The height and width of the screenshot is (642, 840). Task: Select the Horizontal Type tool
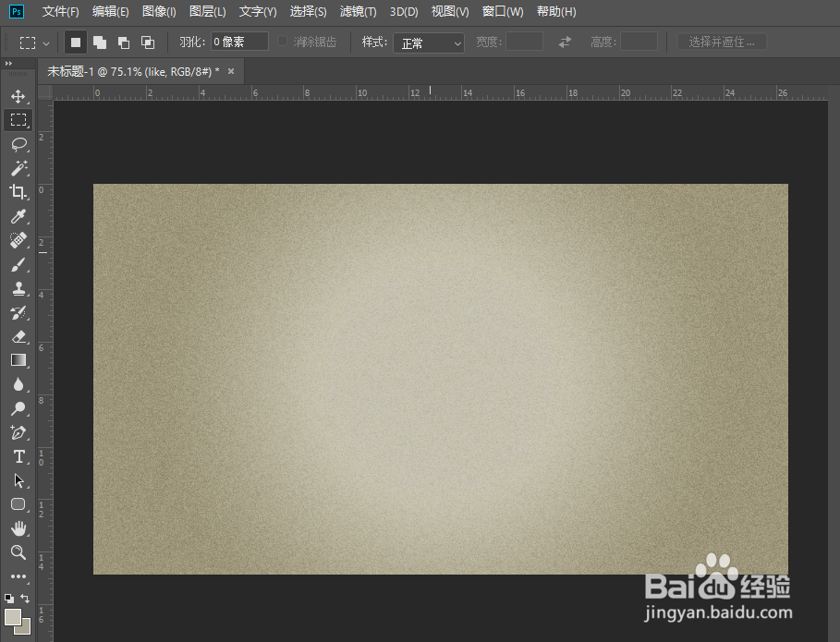[x=18, y=456]
